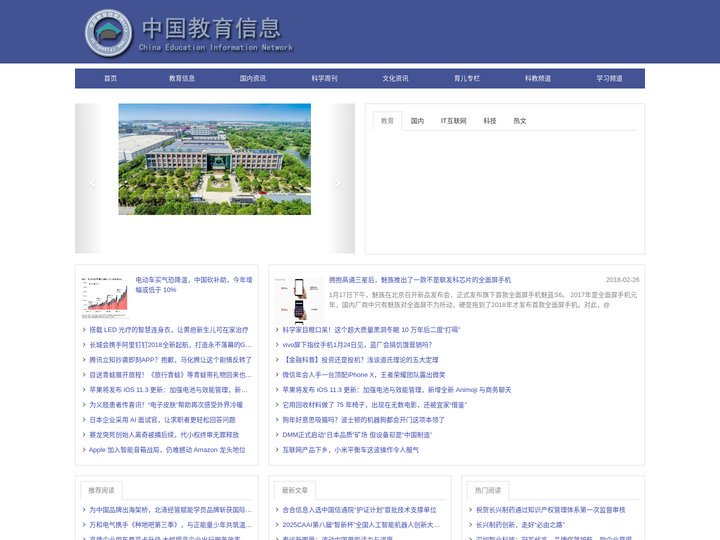Screen dimensions: 720x540
Task: Open article 长城会携手阿里钉钉2018全新起航
Action: pos(170,345)
